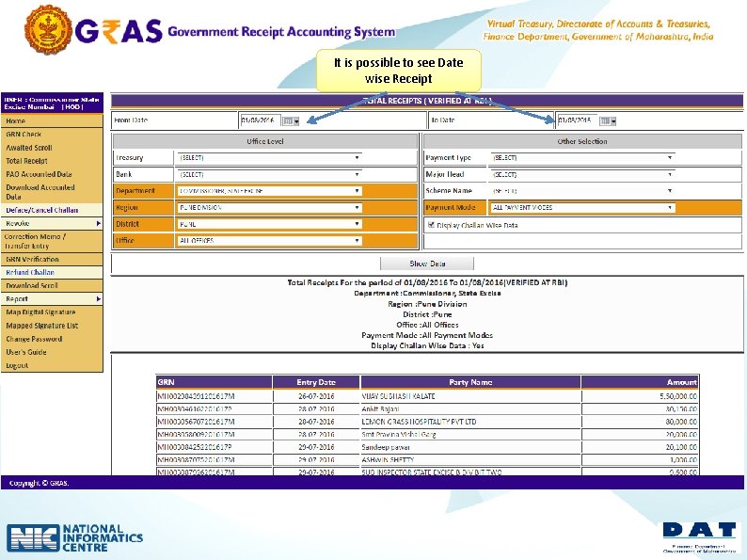The width and height of the screenshot is (747, 560).
Task: Open the Bank dropdown
Action: (x=269, y=174)
